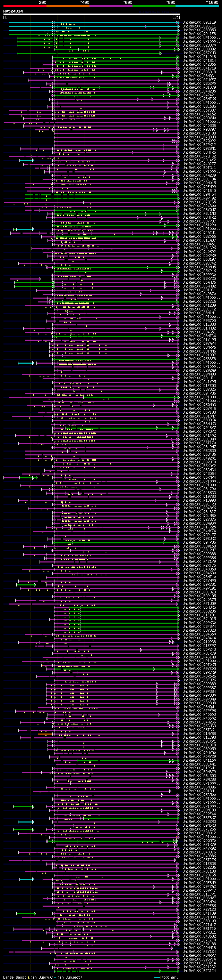Screen dimensions: 222x980
Task: Select the UniRef100_O24300 label
Action: (x=199, y=206)
